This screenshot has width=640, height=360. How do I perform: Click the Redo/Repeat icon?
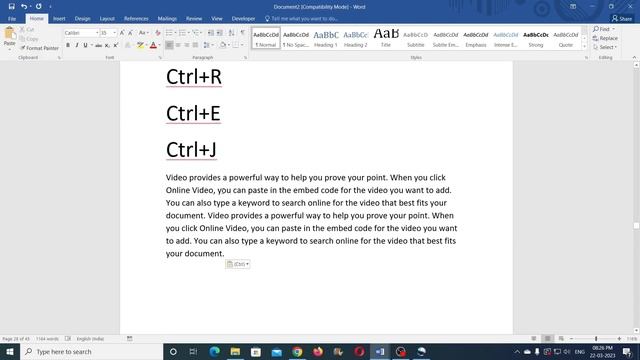click(38, 7)
